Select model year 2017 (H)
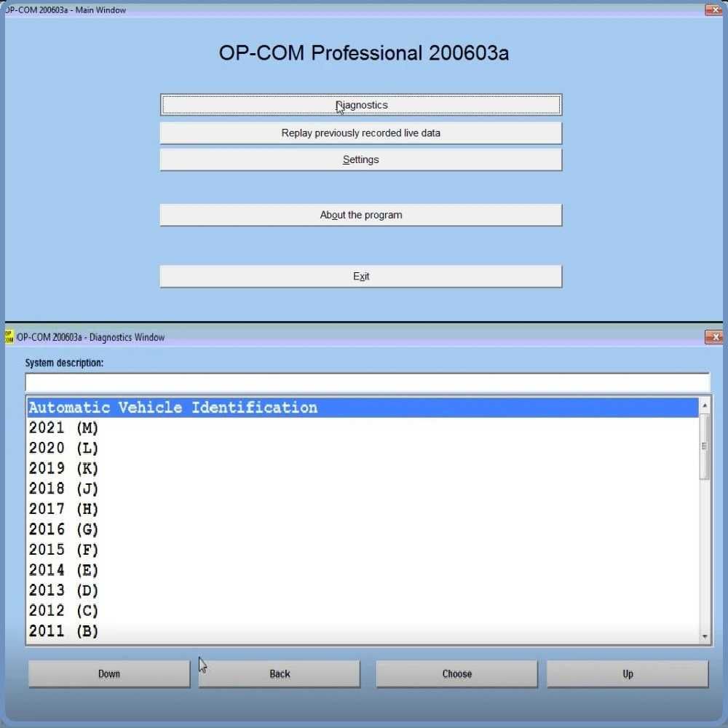The width and height of the screenshot is (728, 728). [x=363, y=510]
